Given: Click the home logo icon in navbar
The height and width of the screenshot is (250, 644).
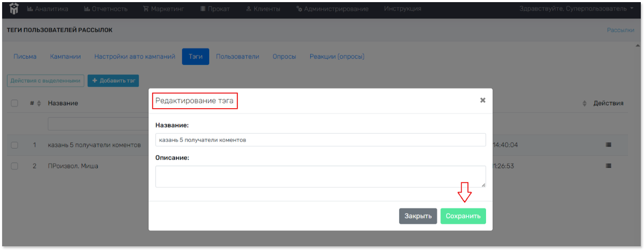Looking at the screenshot, I should 14,9.
